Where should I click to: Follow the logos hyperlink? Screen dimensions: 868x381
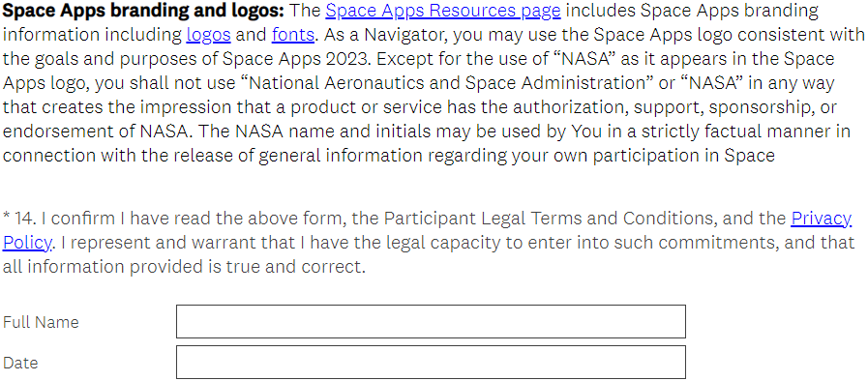tap(209, 35)
